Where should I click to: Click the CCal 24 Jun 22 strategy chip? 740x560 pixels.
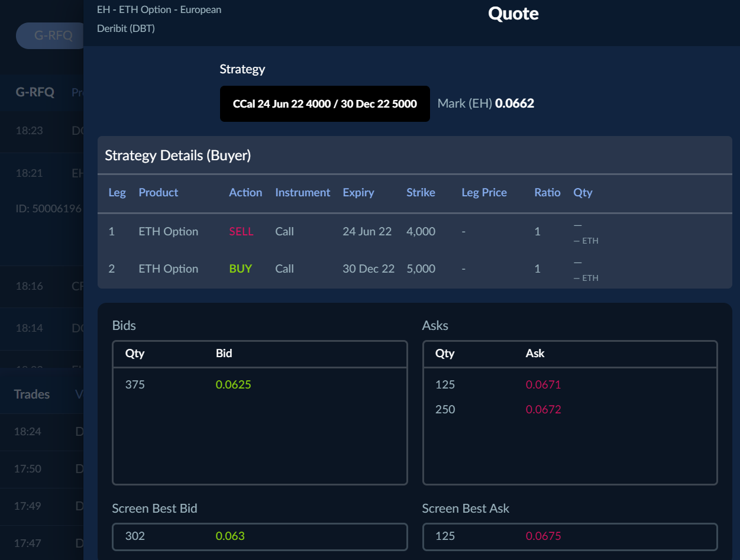(325, 104)
